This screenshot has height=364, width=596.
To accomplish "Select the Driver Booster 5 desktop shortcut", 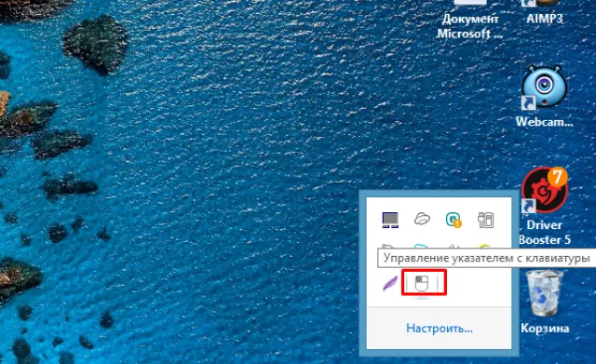I will 544,207.
